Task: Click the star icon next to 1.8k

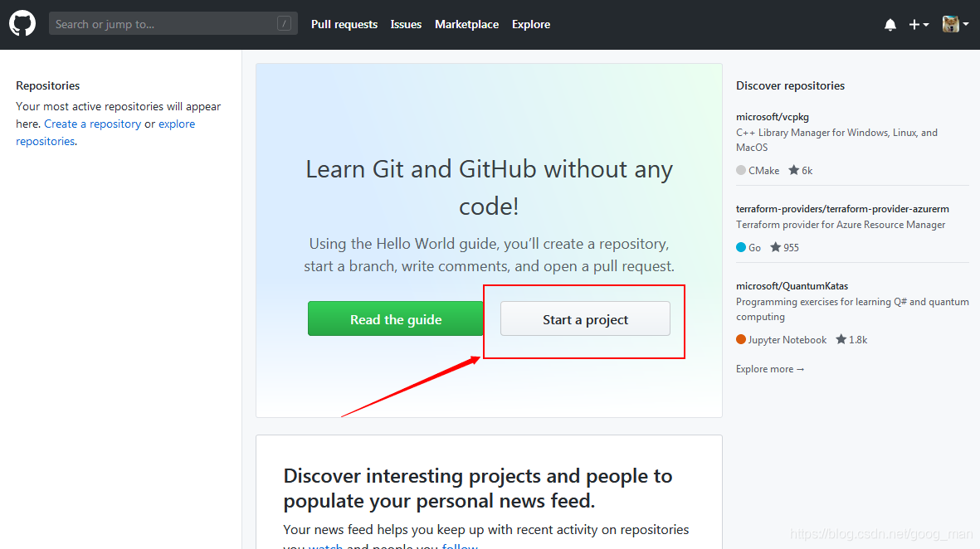Action: [841, 339]
